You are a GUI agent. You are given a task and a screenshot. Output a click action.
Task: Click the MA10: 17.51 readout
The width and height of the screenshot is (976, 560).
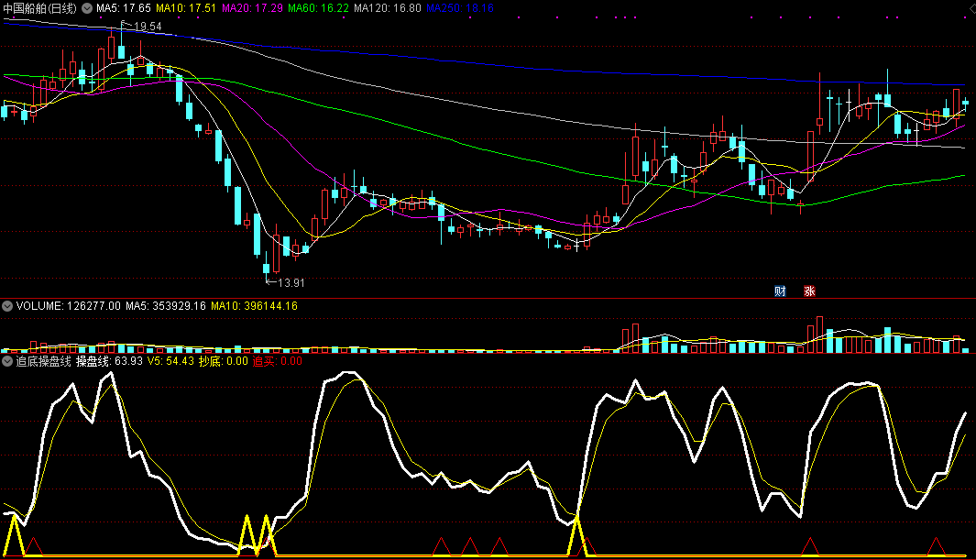(186, 8)
